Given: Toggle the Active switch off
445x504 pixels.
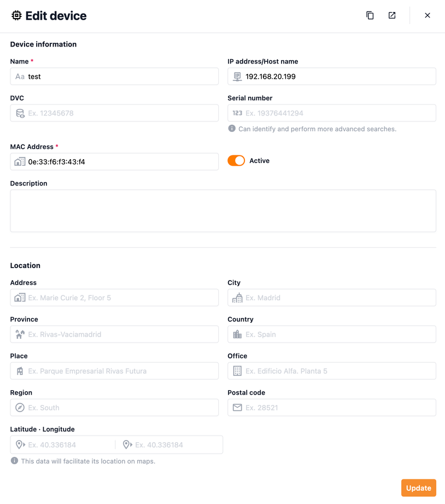Looking at the screenshot, I should pos(236,161).
